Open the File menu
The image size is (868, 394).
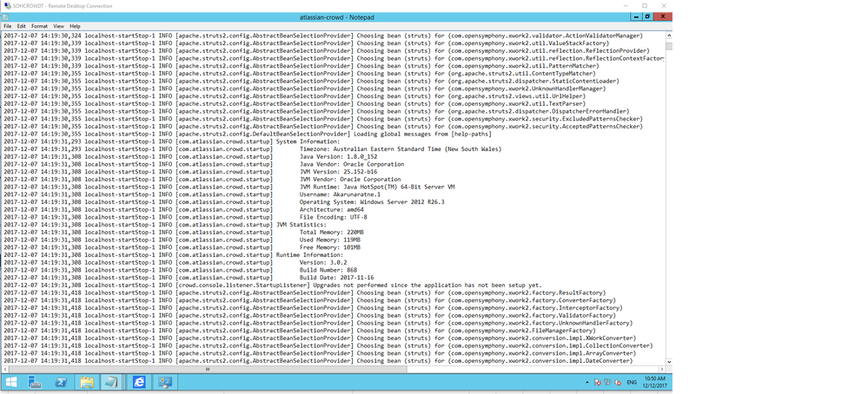pos(7,26)
